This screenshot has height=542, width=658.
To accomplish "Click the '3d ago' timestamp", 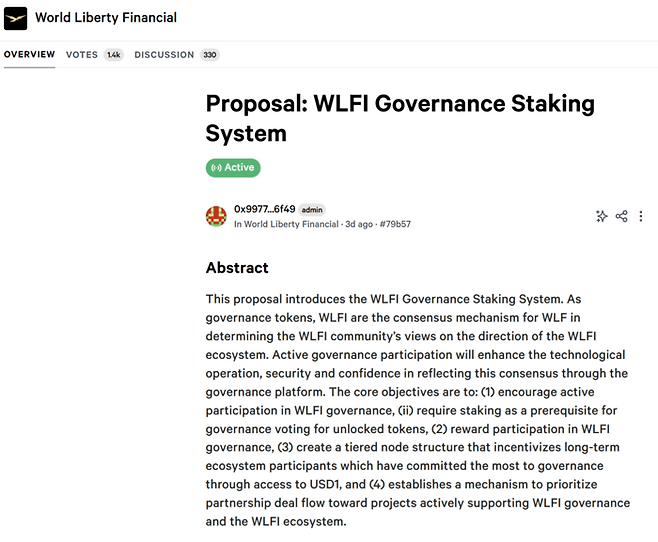I will click(x=356, y=225).
